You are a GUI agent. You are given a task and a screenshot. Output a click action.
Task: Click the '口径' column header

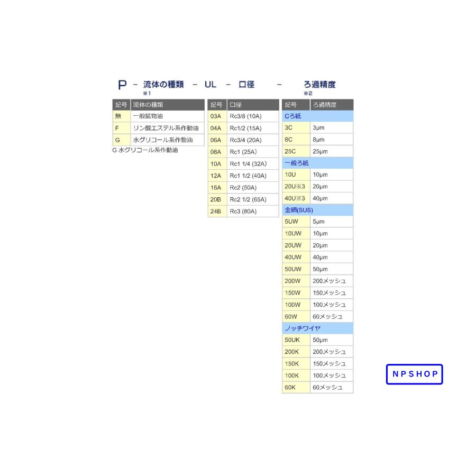(x=253, y=105)
